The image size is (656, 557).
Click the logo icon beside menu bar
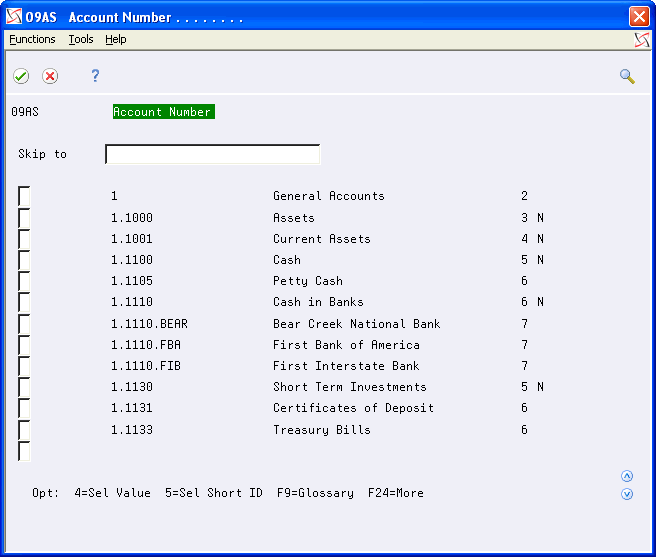642,40
